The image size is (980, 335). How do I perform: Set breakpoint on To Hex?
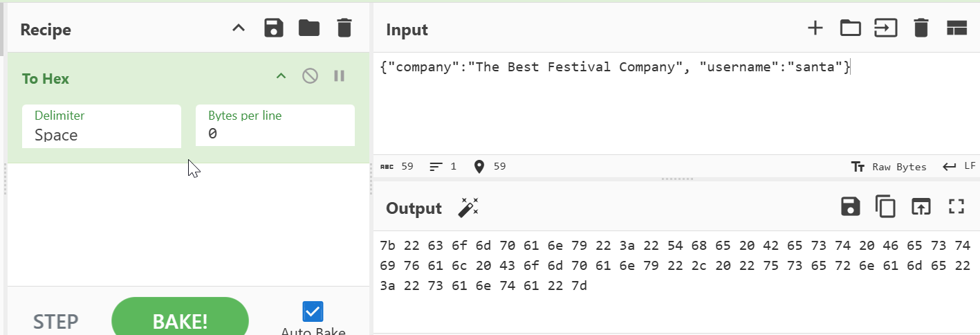tap(339, 76)
